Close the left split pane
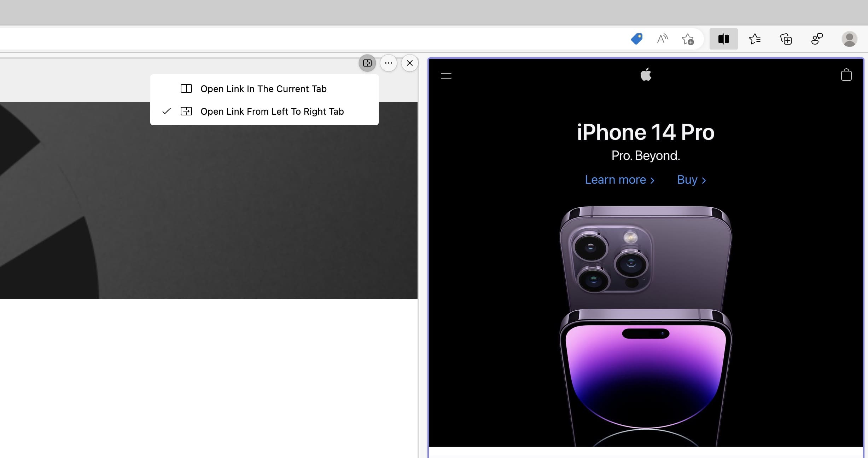The image size is (868, 458). (410, 63)
